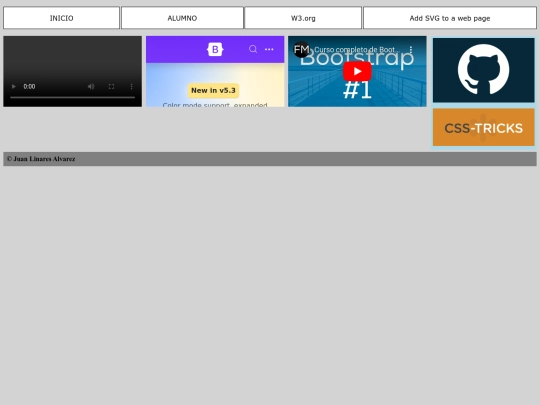Open the GitHub logo image link

pyautogui.click(x=484, y=70)
